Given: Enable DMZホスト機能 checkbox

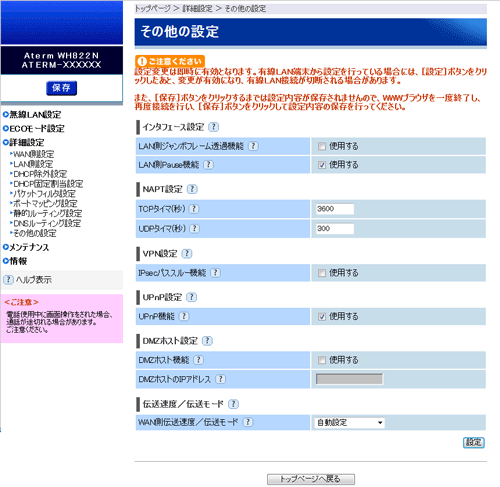Looking at the screenshot, I should click(322, 360).
